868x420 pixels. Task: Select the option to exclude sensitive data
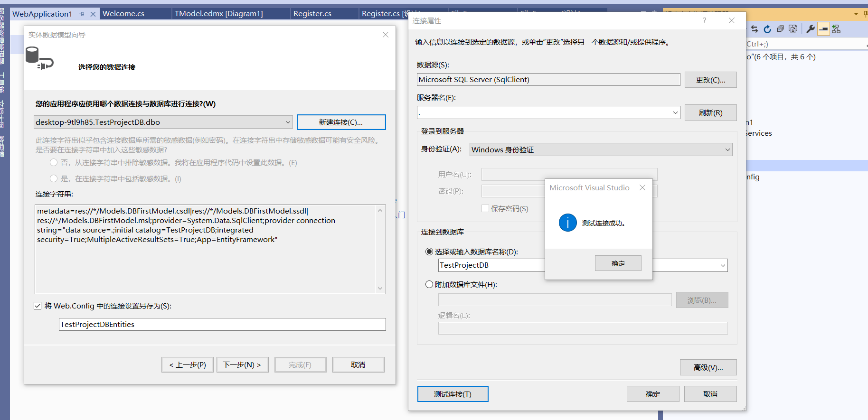[x=54, y=162]
